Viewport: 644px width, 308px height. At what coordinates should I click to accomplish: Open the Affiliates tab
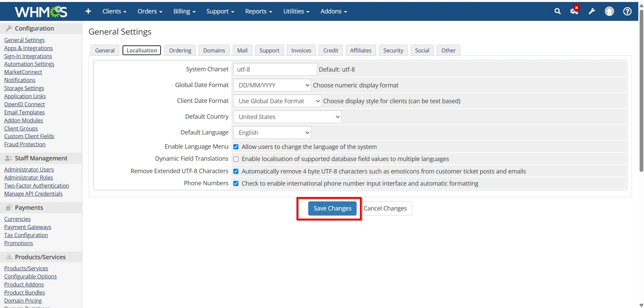click(x=361, y=50)
